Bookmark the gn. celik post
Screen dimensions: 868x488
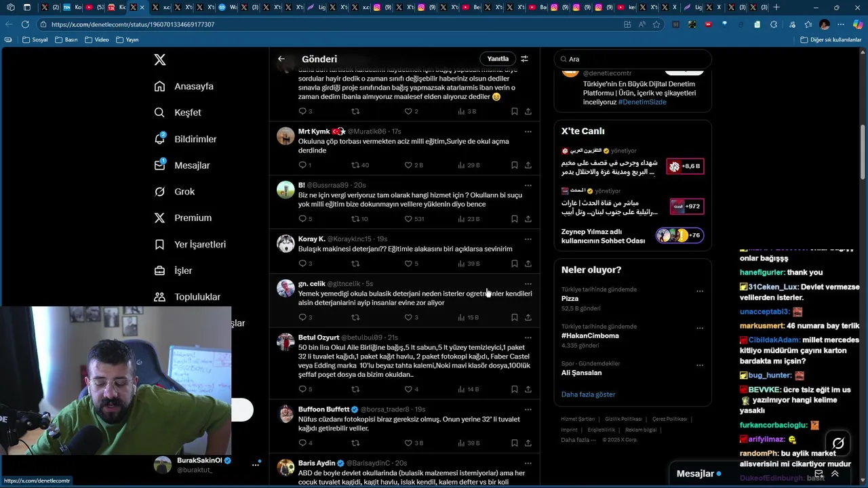tap(515, 317)
